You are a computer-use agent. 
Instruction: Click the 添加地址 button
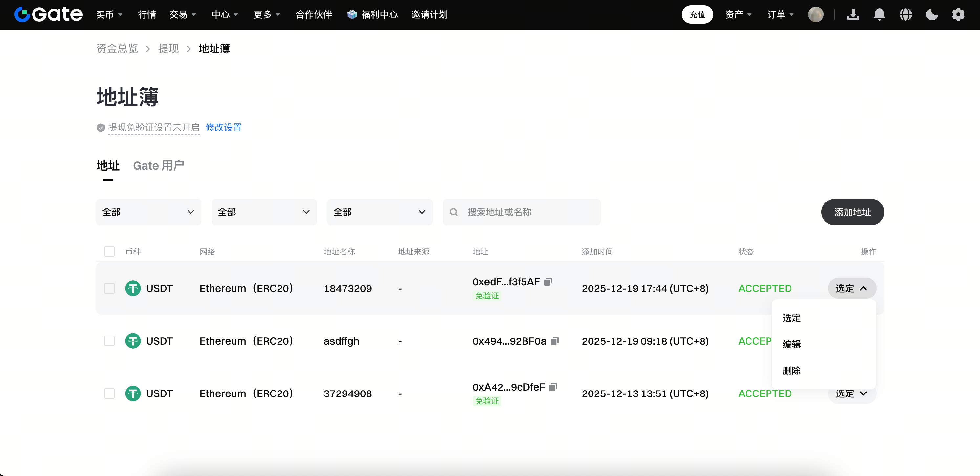pyautogui.click(x=853, y=212)
